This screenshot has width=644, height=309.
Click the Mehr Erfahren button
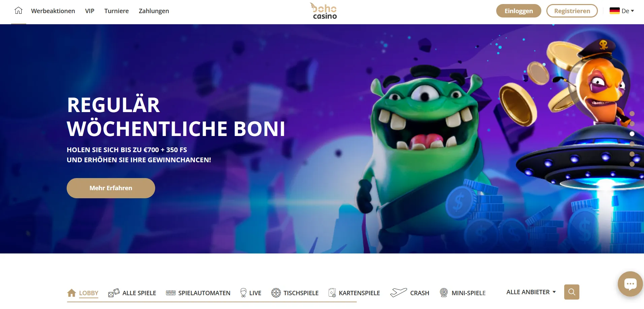(x=111, y=188)
